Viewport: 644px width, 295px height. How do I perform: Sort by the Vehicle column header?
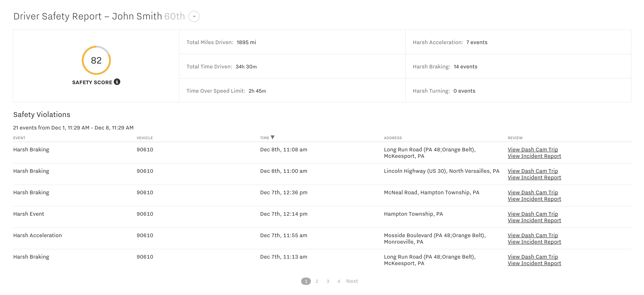click(145, 138)
